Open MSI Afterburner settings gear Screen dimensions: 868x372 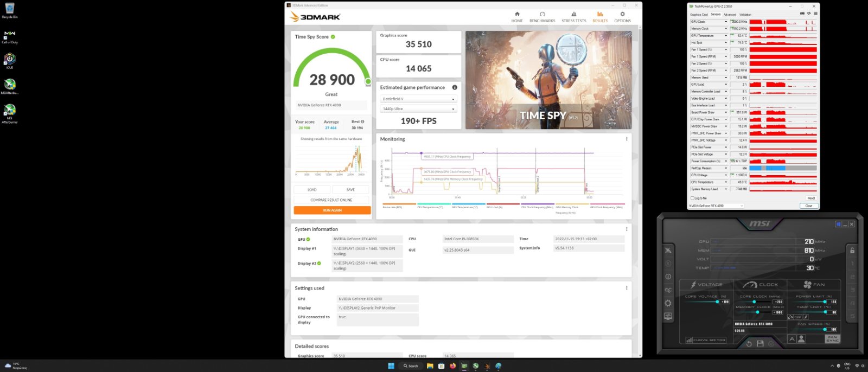pos(668,303)
